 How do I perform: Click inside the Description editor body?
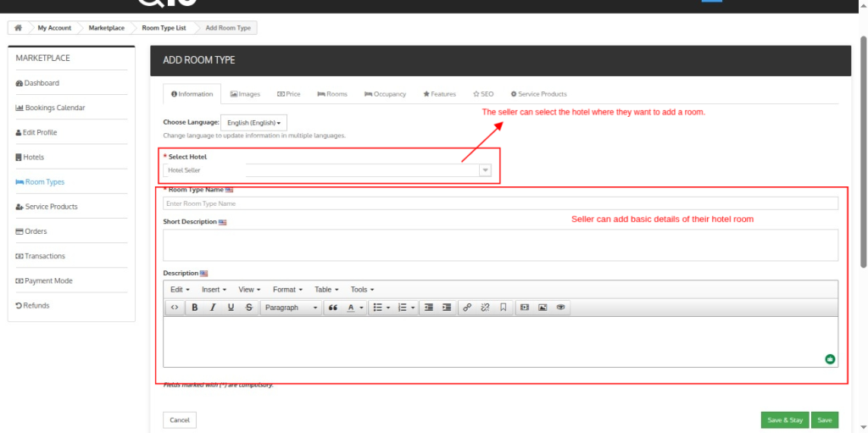pos(500,341)
